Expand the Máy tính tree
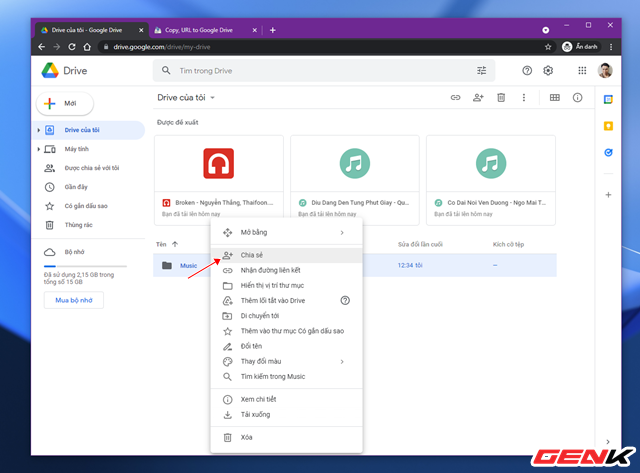 pyautogui.click(x=38, y=149)
